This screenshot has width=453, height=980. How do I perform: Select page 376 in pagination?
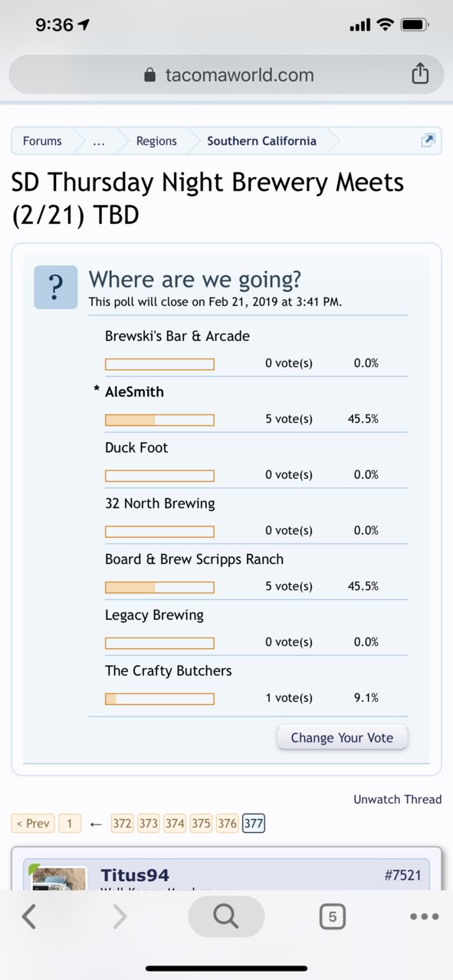227,824
